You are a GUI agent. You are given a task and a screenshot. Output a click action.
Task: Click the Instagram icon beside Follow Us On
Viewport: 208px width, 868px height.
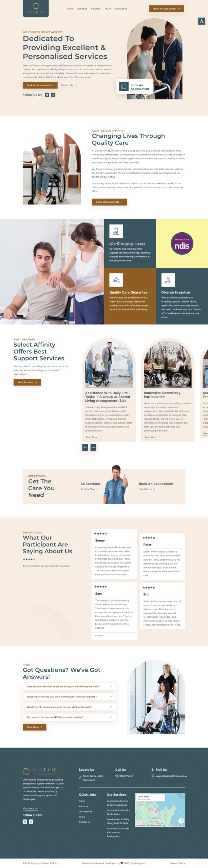(53, 95)
